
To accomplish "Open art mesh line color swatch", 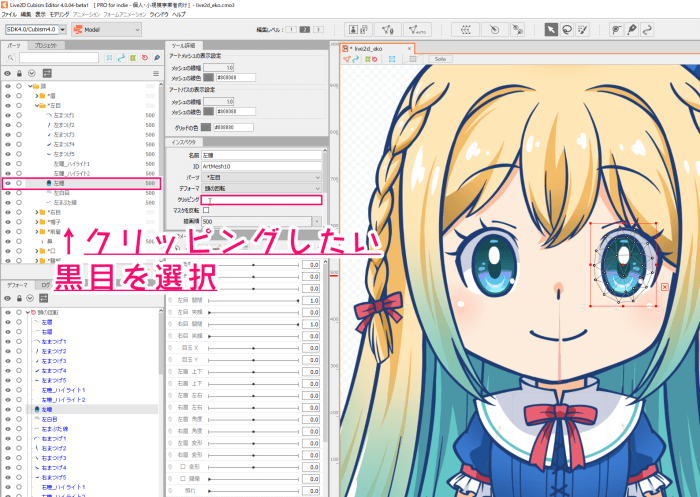I will pos(208,77).
